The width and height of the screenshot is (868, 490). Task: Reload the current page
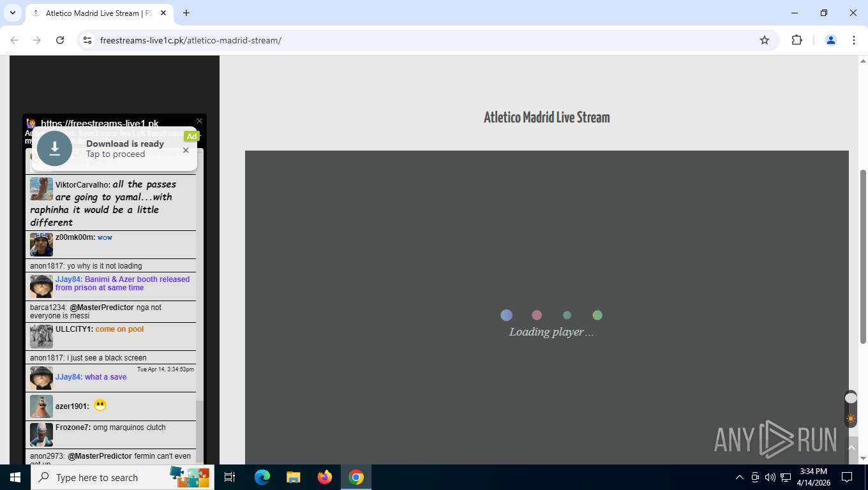[x=60, y=40]
